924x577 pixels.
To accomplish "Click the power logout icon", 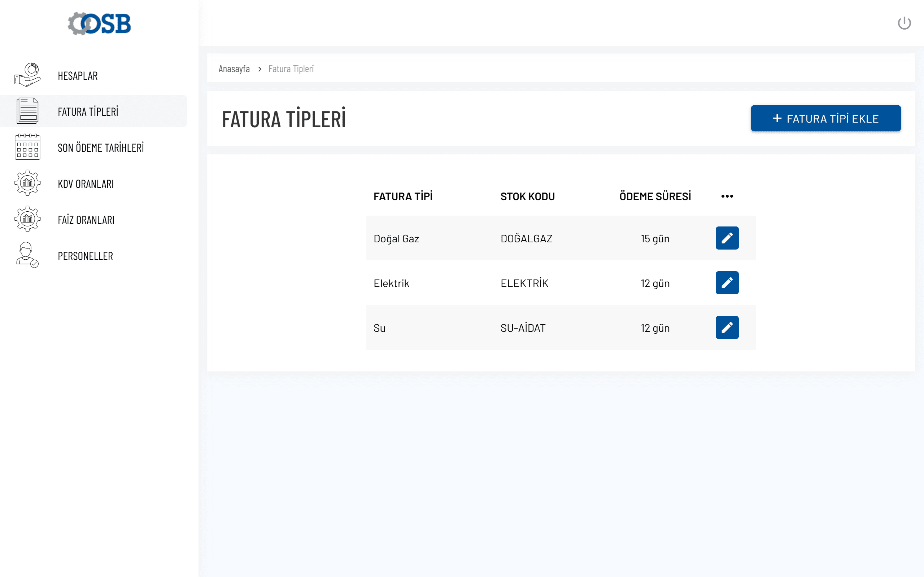I will (904, 23).
